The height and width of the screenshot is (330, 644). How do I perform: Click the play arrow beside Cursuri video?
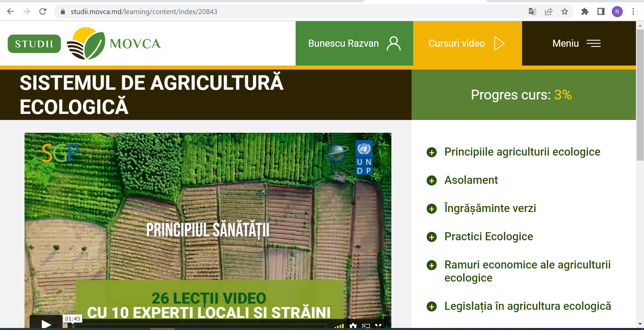[x=500, y=43]
